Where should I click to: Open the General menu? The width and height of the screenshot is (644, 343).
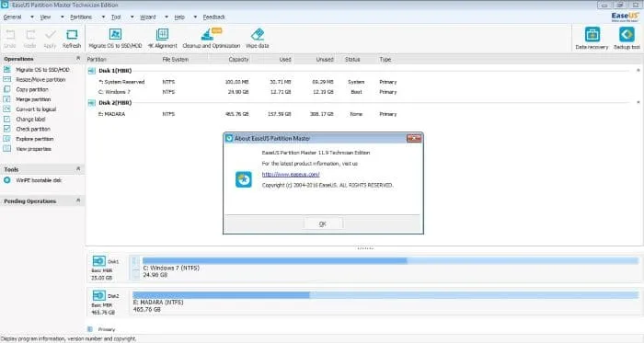[x=12, y=17]
